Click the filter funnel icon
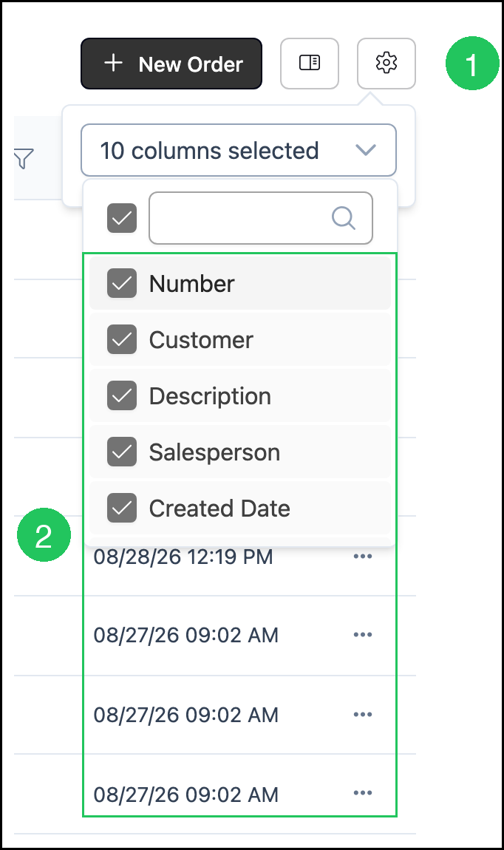This screenshot has width=504, height=850. [24, 159]
